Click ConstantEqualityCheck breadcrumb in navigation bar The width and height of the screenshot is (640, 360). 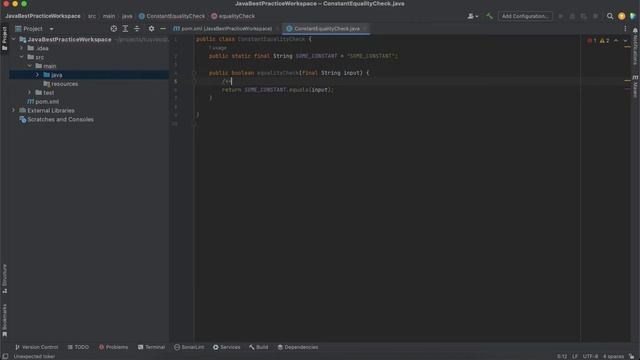point(172,16)
